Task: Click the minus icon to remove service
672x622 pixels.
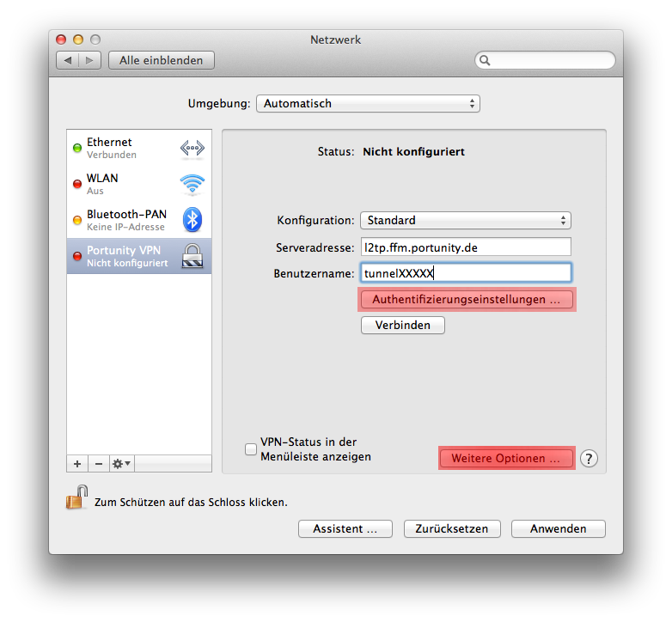Action: pos(98,463)
